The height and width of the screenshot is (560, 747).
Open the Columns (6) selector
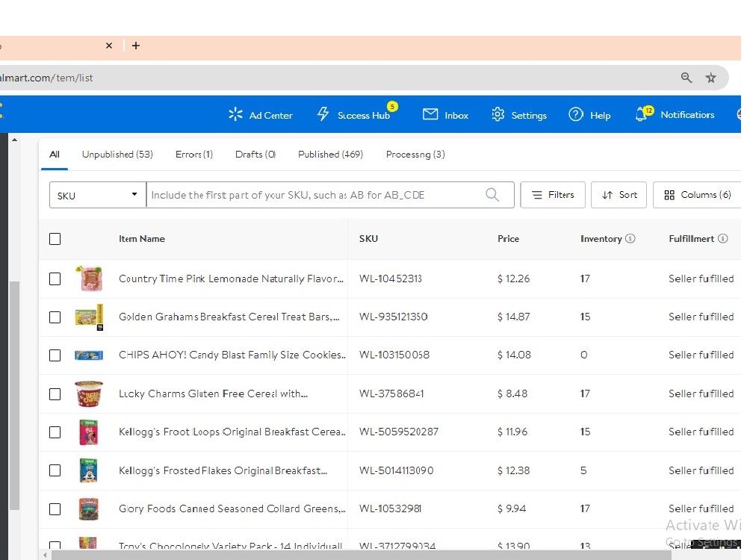point(697,195)
